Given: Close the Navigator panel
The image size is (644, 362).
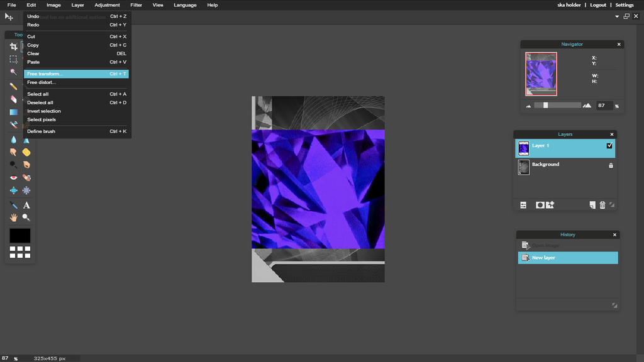Looking at the screenshot, I should click(619, 45).
